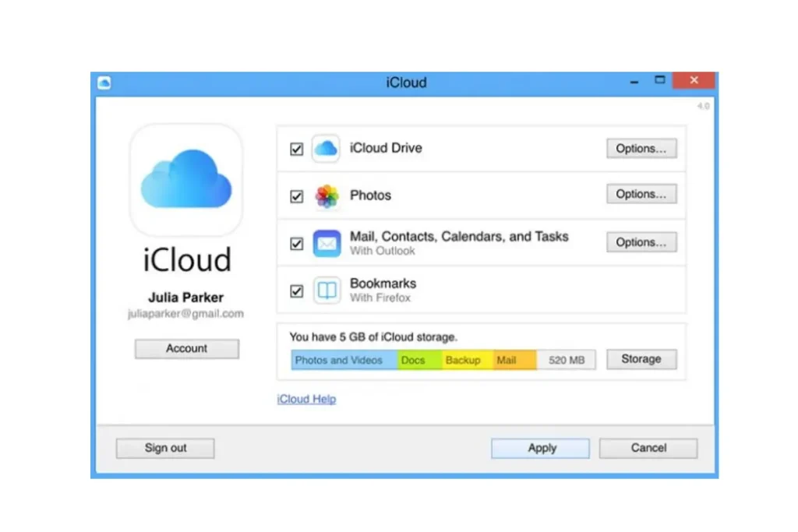Apply the iCloud settings
Image resolution: width=798 pixels, height=532 pixels.
click(x=541, y=448)
